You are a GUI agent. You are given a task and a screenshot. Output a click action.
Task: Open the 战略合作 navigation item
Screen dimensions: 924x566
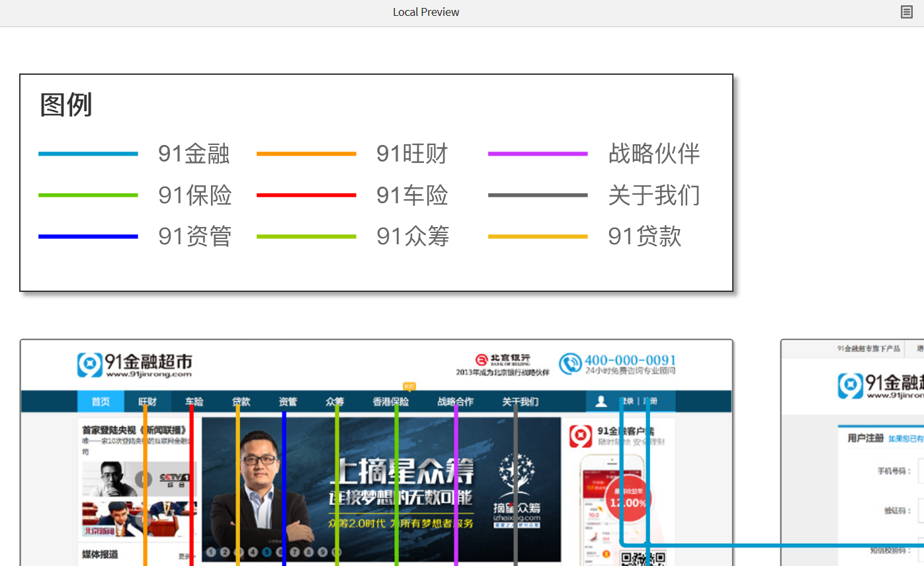[x=456, y=402]
